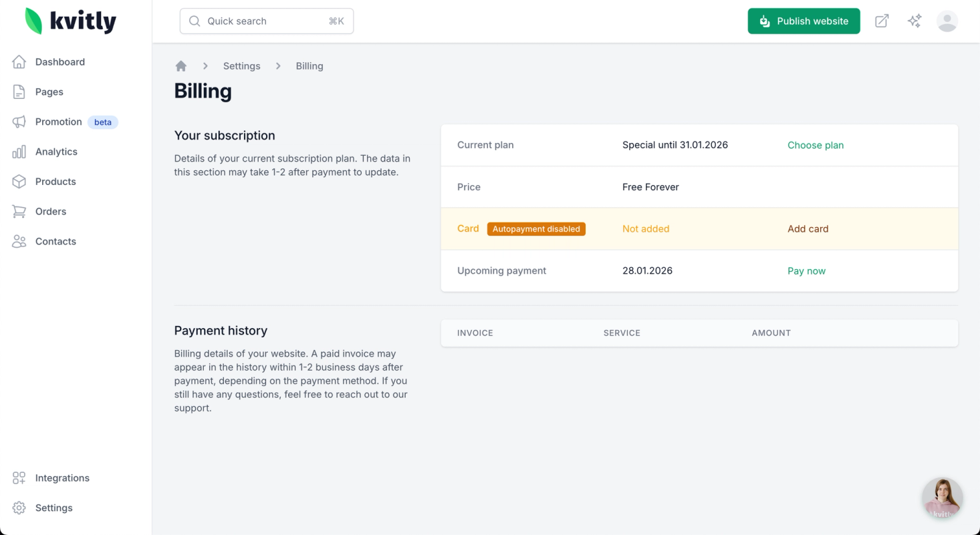Open the user profile avatar
Image resolution: width=980 pixels, height=535 pixels.
[947, 21]
